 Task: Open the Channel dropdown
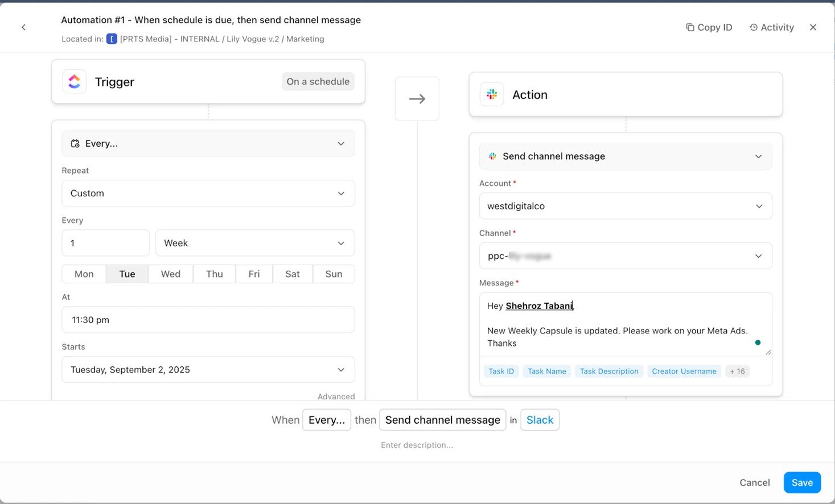[x=626, y=256]
